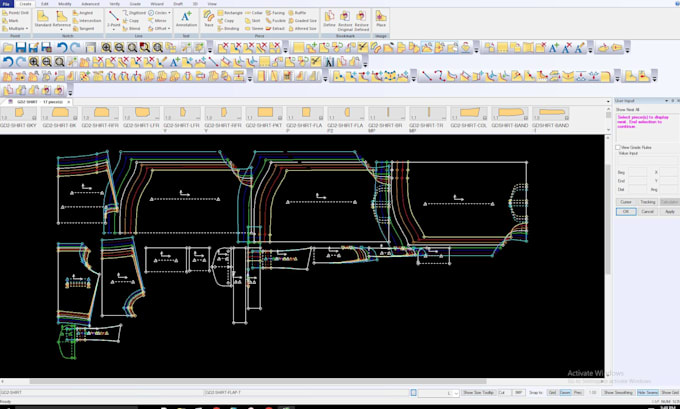
Task: Switch to the Grade ribbon tab
Action: pyautogui.click(x=135, y=4)
